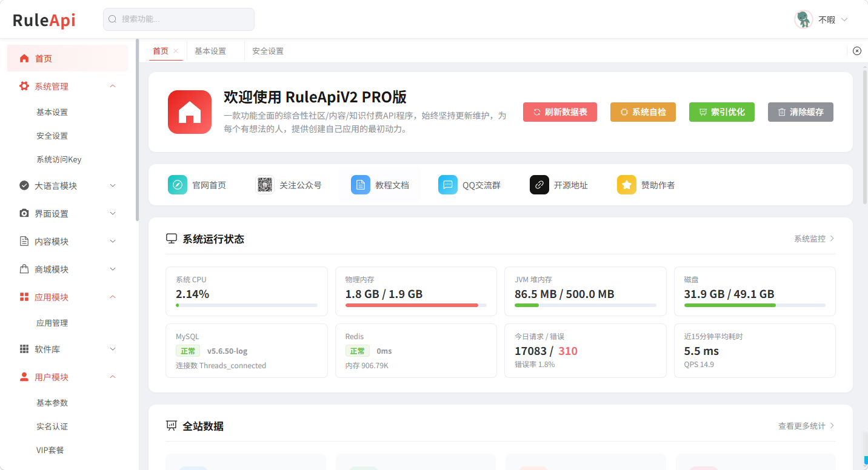Click the home icon beside 首页 in sidebar

pos(24,59)
